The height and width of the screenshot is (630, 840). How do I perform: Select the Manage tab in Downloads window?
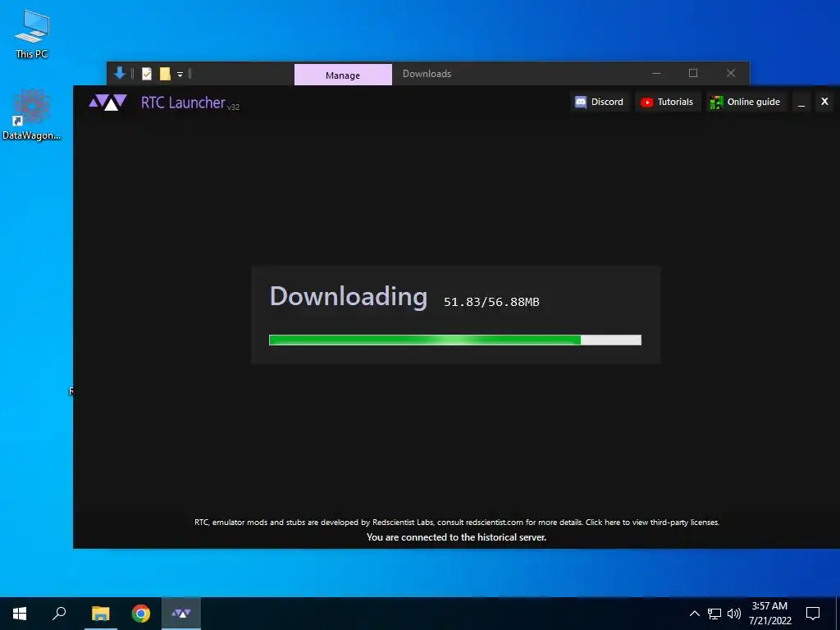343,75
